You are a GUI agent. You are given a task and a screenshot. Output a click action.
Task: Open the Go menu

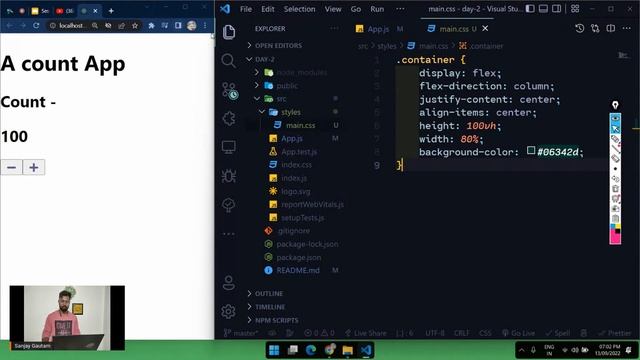coord(356,9)
